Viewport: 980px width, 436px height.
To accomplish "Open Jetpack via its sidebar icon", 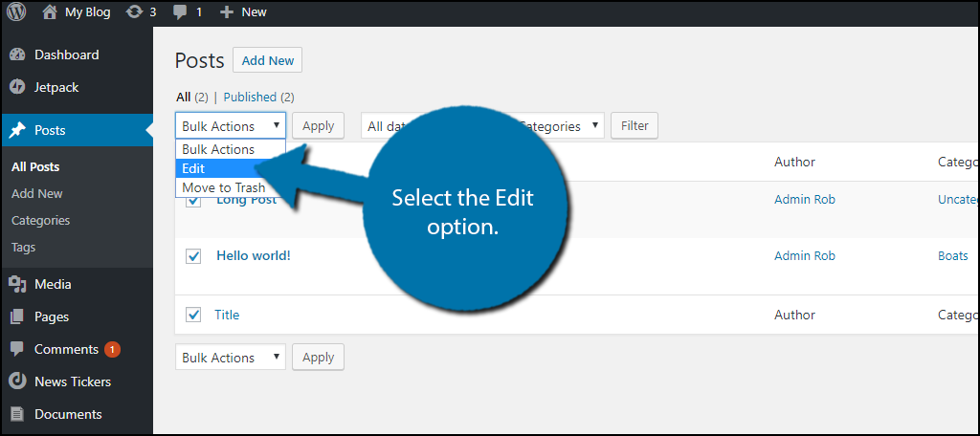I will tap(17, 87).
